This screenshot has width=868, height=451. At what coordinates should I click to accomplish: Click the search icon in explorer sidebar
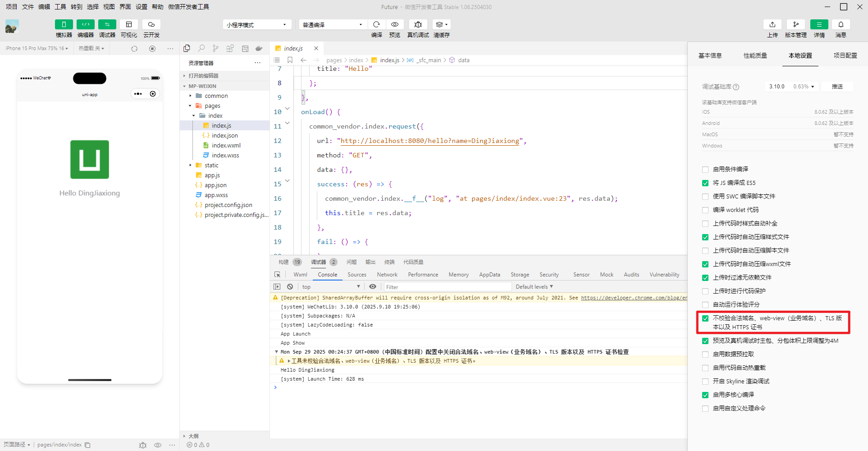[x=201, y=48]
